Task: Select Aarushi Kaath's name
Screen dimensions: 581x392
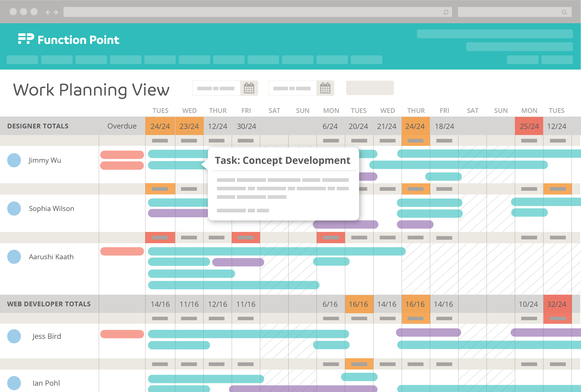Action: coord(51,257)
